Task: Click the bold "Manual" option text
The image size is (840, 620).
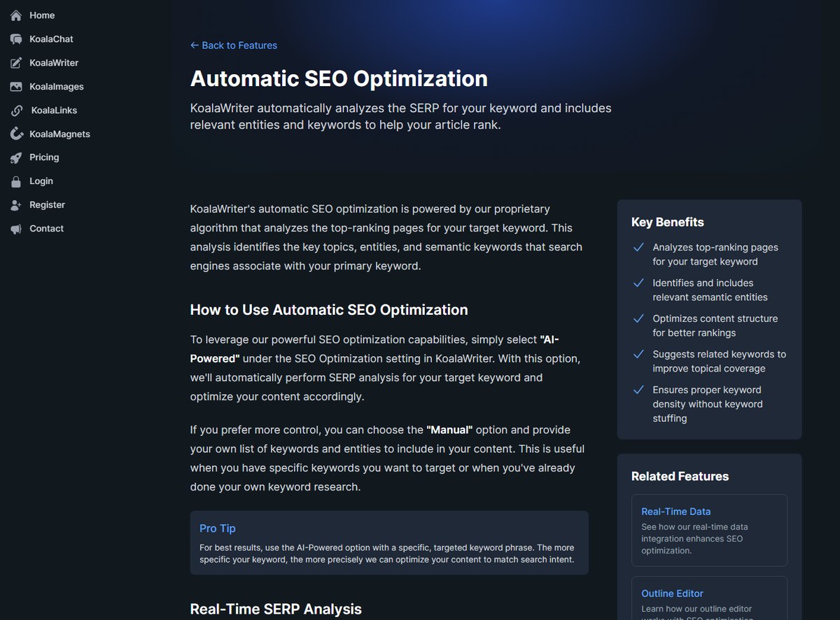Action: [449, 430]
